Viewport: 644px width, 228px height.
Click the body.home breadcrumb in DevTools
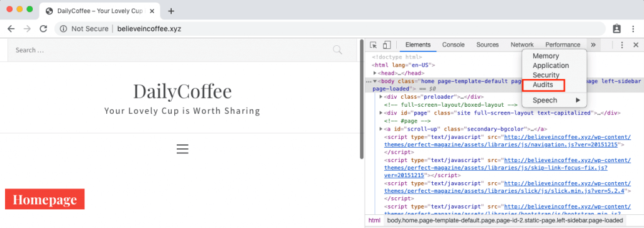505,220
